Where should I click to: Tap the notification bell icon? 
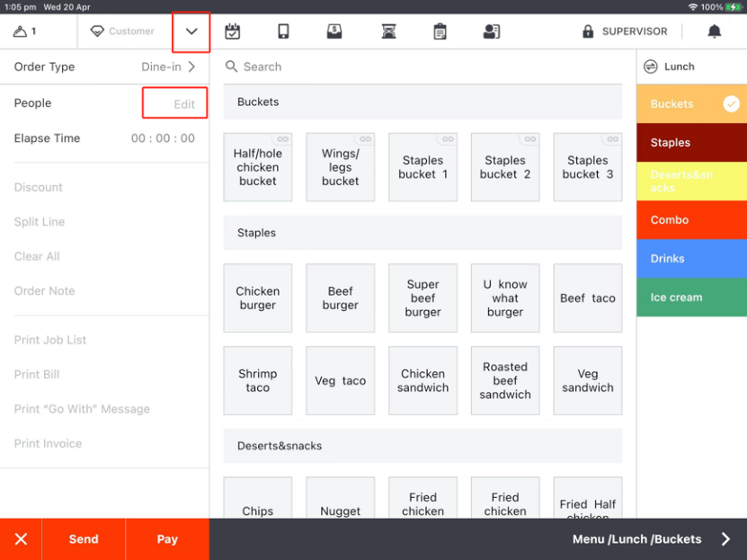click(714, 31)
